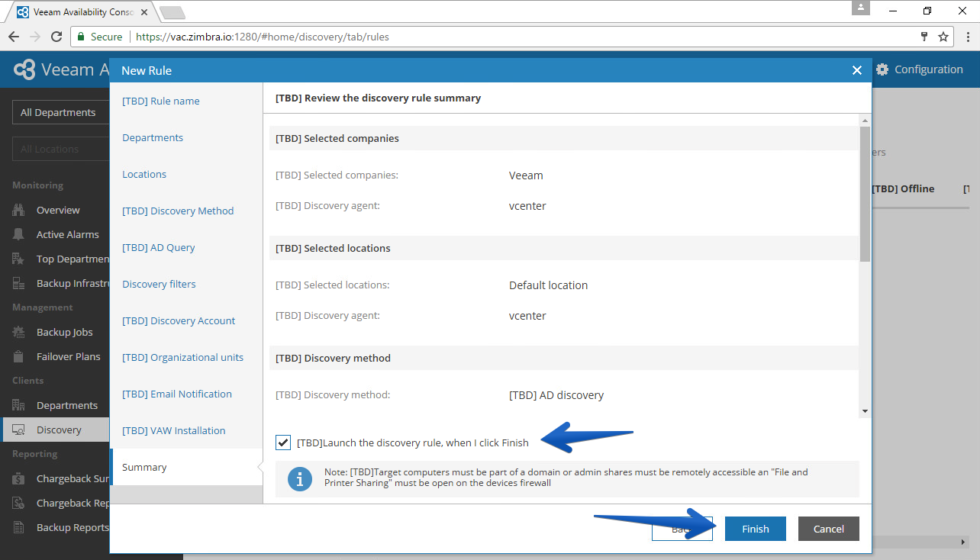Click the Configuration gear icon
The width and height of the screenshot is (980, 560).
tap(882, 69)
